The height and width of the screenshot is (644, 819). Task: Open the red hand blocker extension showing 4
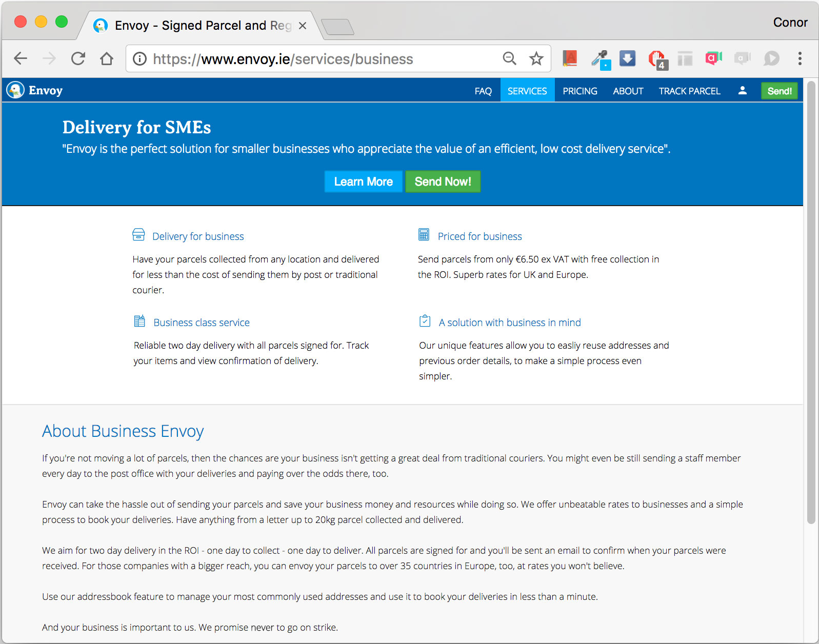pos(657,59)
